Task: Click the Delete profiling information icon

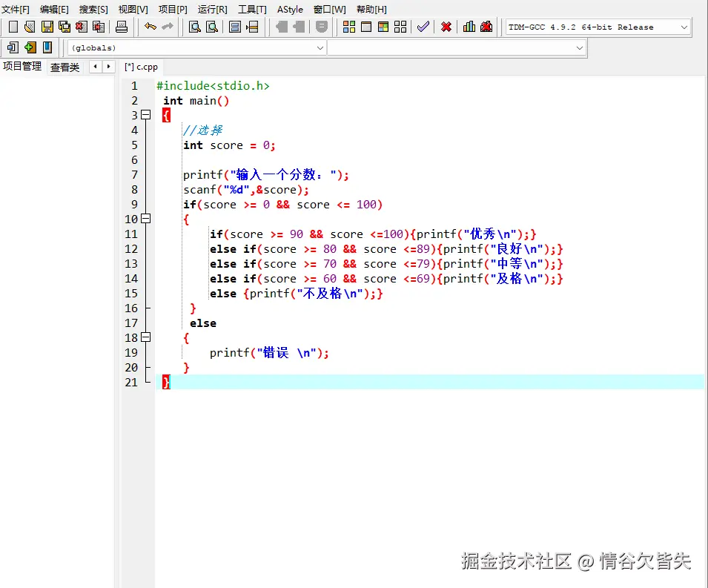Action: (x=486, y=27)
